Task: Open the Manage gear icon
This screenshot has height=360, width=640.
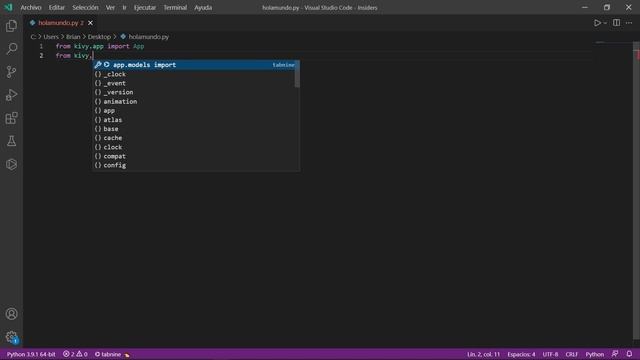Action: click(x=11, y=337)
